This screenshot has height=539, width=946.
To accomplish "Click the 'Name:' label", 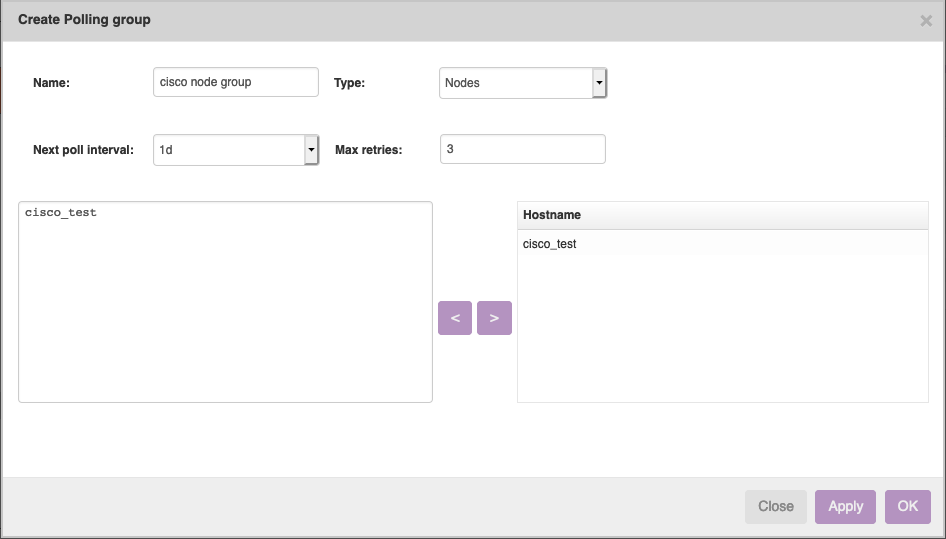I will pyautogui.click(x=51, y=83).
